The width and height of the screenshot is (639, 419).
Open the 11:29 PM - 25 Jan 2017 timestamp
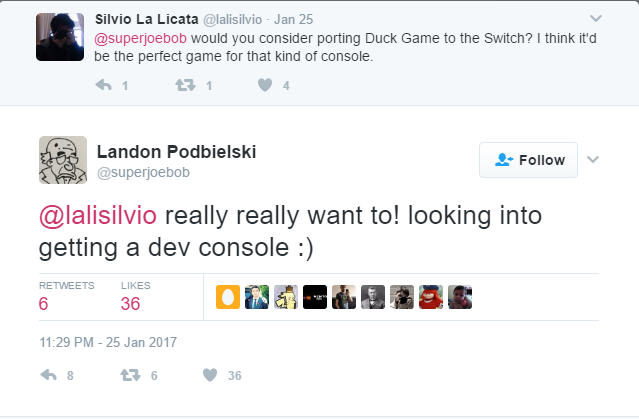click(108, 342)
